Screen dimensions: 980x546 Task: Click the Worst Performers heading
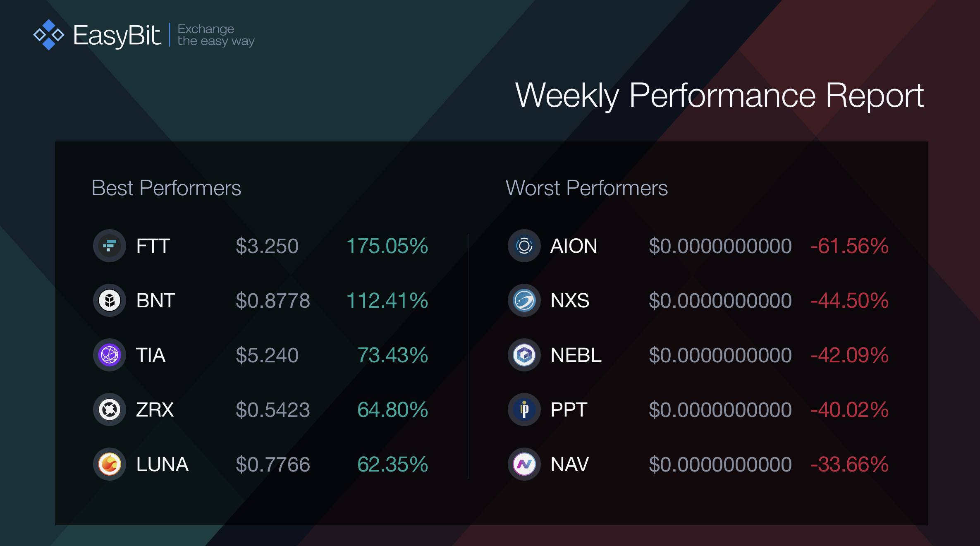pos(586,188)
